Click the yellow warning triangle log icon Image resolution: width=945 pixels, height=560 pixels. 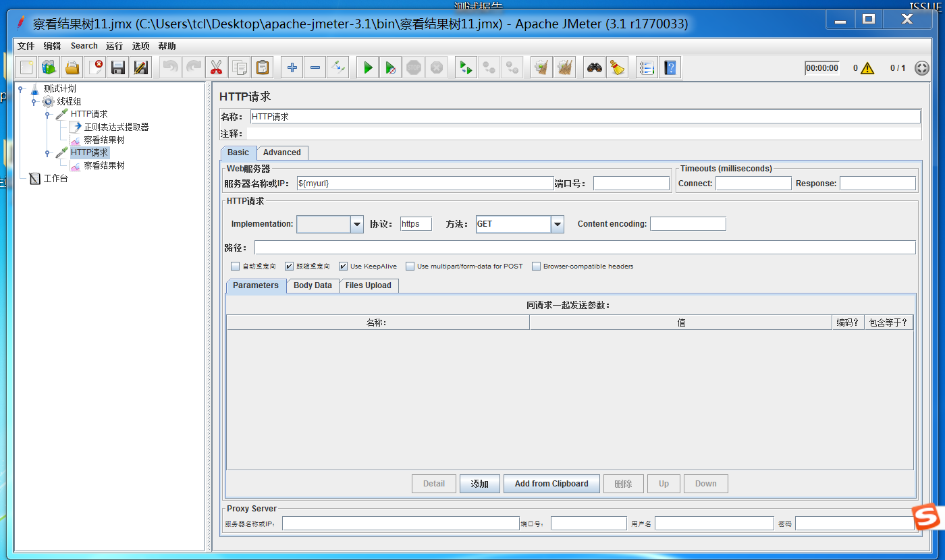point(867,68)
